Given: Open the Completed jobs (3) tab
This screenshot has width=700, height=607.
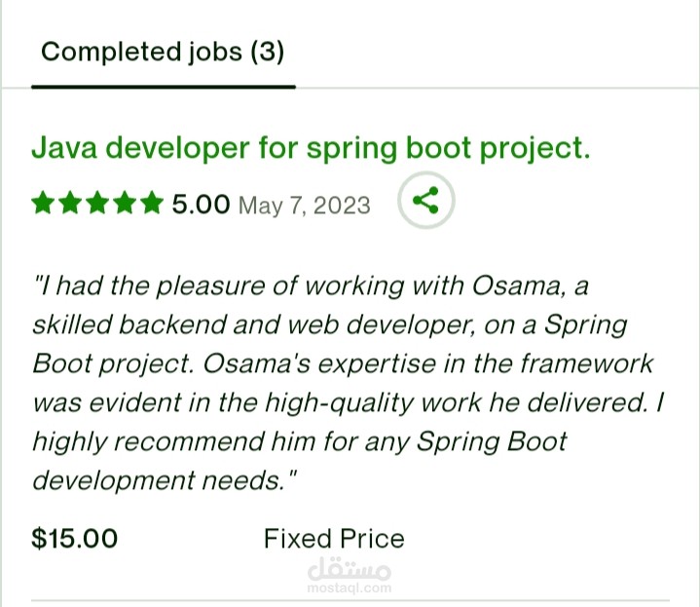Looking at the screenshot, I should pyautogui.click(x=163, y=52).
